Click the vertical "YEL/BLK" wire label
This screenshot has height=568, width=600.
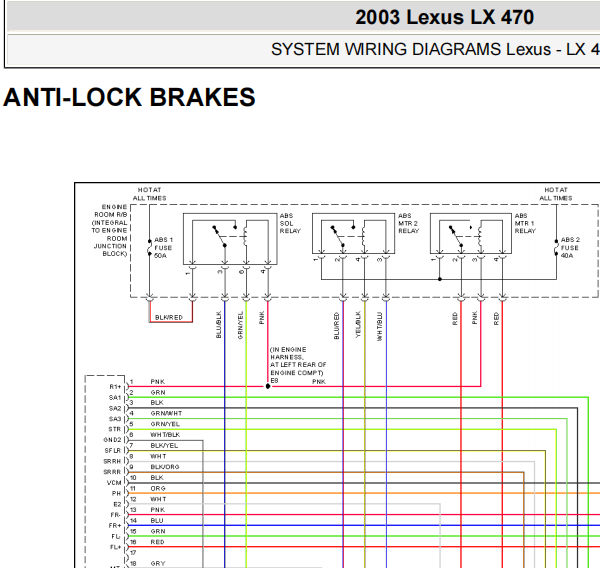358,324
